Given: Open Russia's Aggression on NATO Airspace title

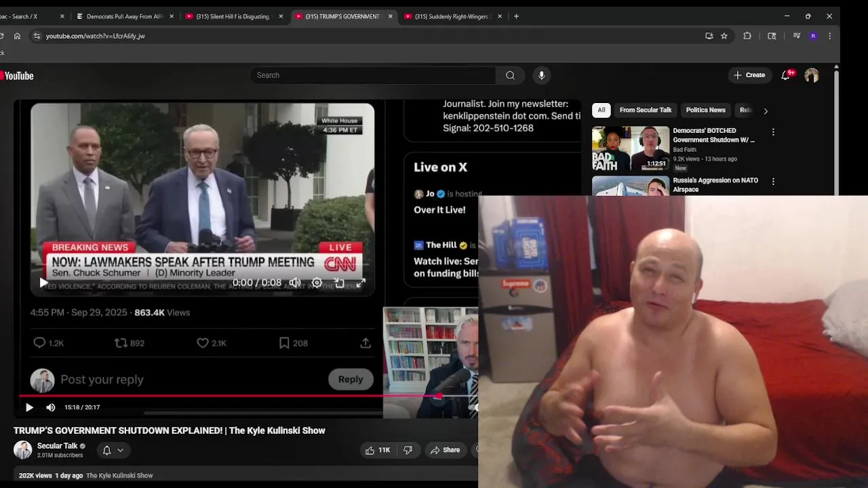Looking at the screenshot, I should pyautogui.click(x=715, y=185).
